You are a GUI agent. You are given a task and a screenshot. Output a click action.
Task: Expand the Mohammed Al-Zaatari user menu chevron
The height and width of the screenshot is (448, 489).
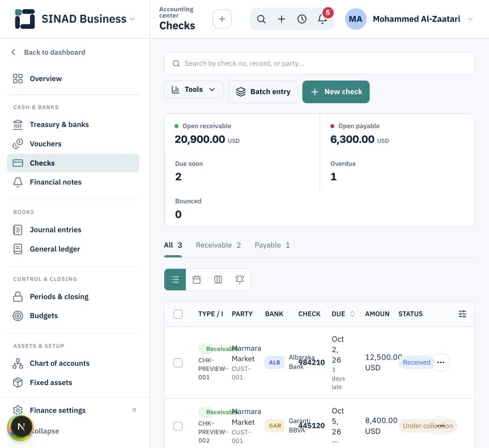[471, 19]
